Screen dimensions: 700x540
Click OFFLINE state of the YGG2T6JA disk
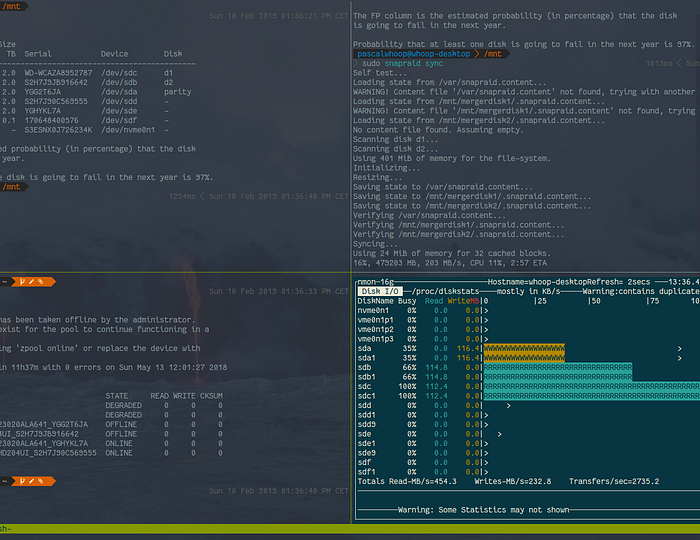pos(121,424)
